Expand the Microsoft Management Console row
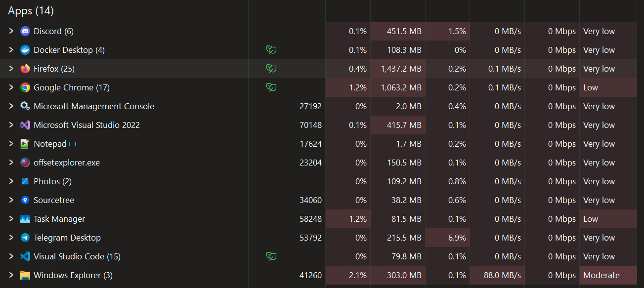The height and width of the screenshot is (288, 644). tap(11, 106)
